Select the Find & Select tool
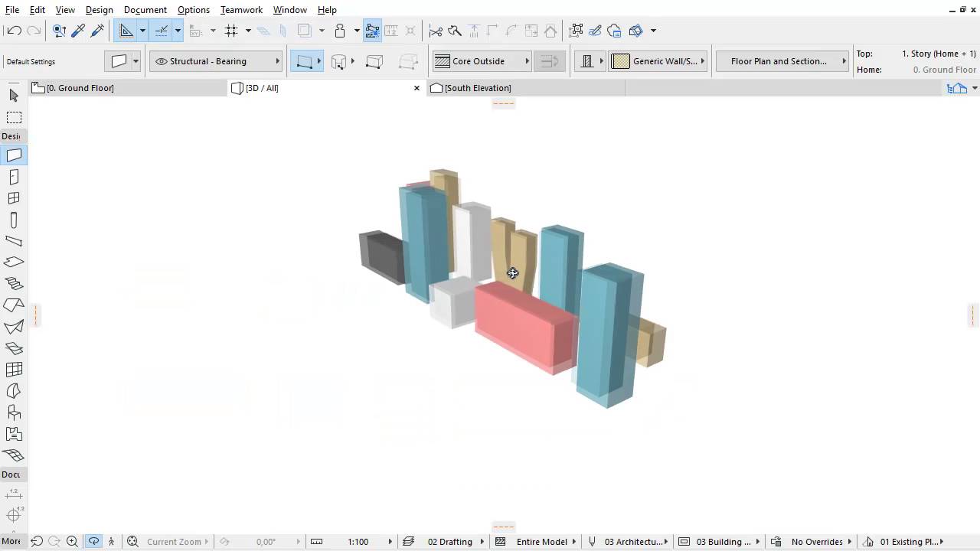Screen dimensions: 980x551 click(59, 31)
